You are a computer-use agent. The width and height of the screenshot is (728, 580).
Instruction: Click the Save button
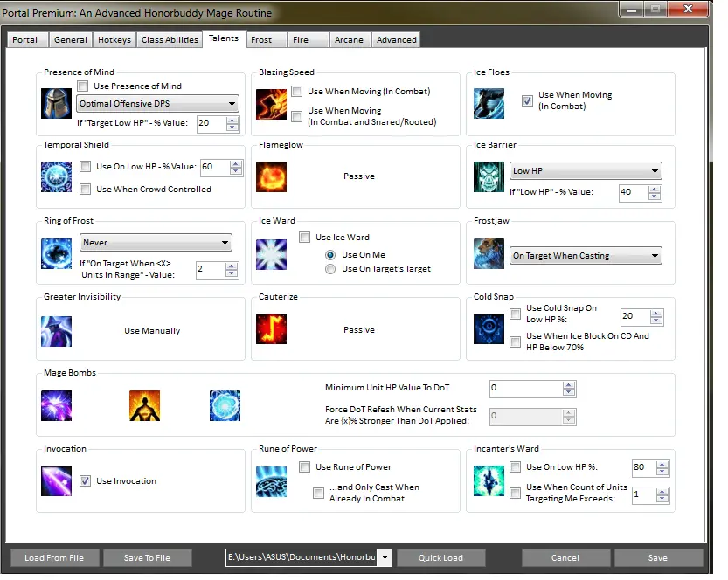[659, 558]
